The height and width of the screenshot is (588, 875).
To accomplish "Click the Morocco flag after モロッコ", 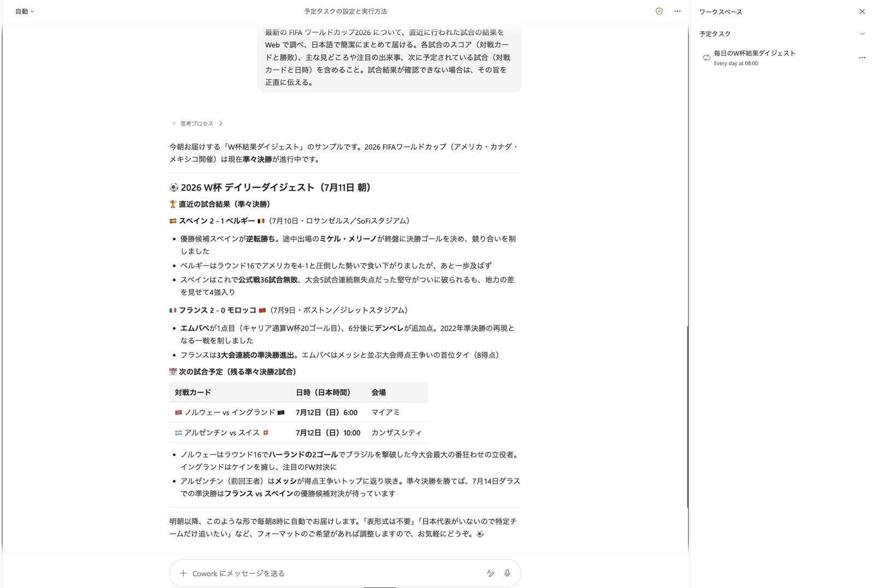I will pos(262,310).
